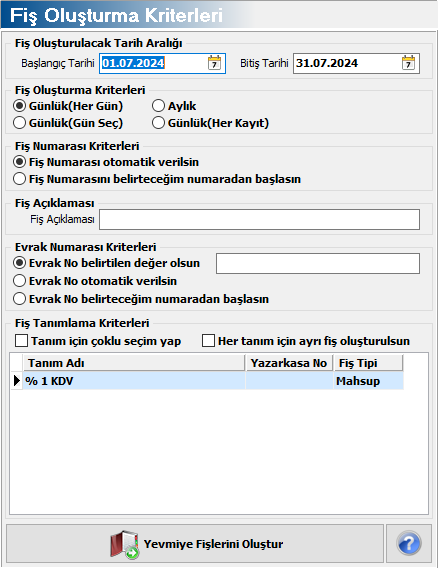Open the Bitiş Tarihi calendar picker
Screen dimensions: 438x568
408,63
